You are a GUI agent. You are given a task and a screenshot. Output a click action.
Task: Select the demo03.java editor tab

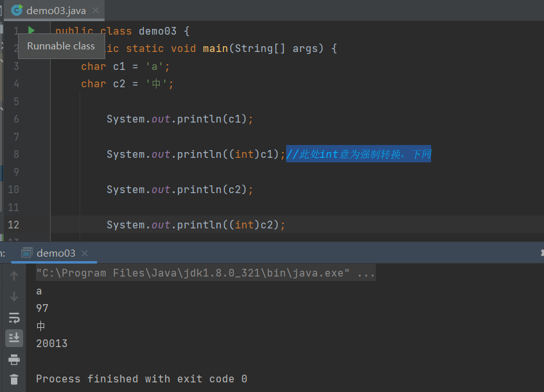click(56, 11)
